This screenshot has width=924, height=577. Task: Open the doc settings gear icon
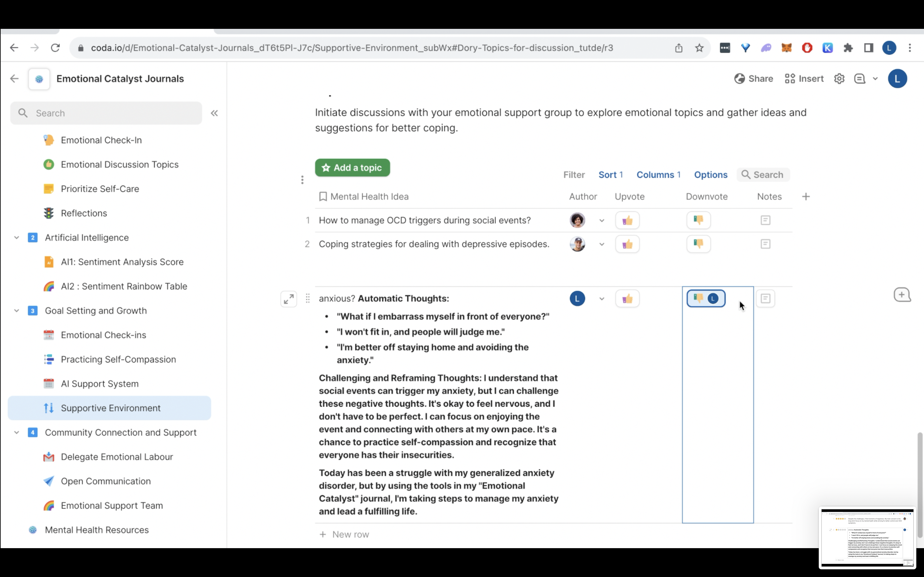click(x=839, y=79)
